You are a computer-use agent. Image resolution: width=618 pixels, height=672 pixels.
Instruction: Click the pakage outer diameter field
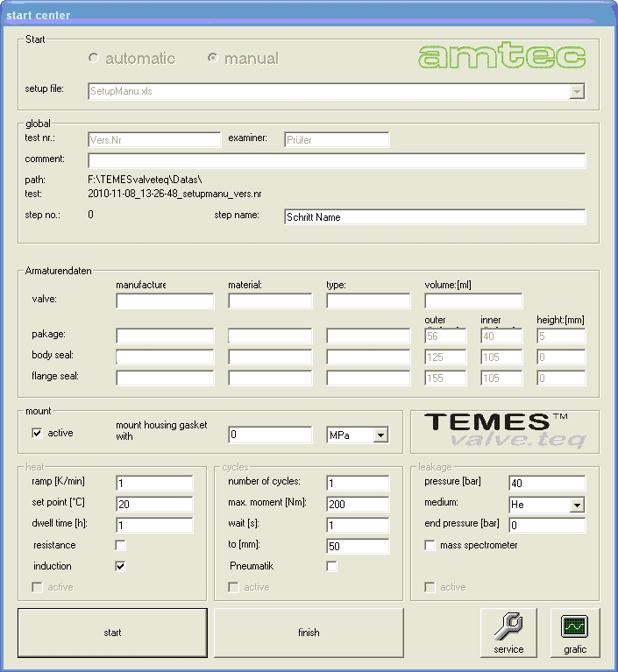445,336
